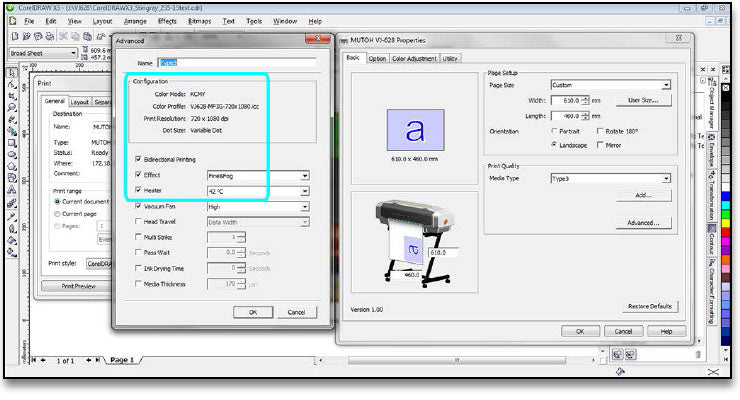Open the Page Size dropdown
This screenshot has width=740, height=400.
665,85
